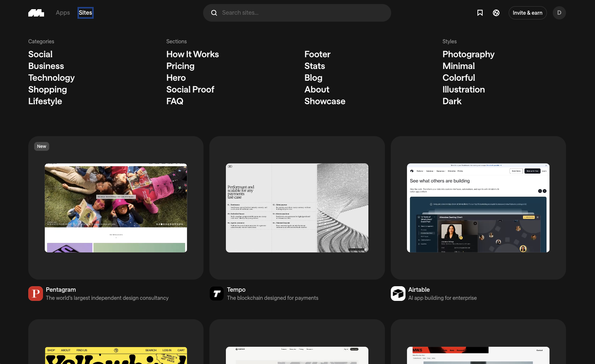The width and height of the screenshot is (595, 364).
Task: Choose the Technology category
Action: pos(51,78)
